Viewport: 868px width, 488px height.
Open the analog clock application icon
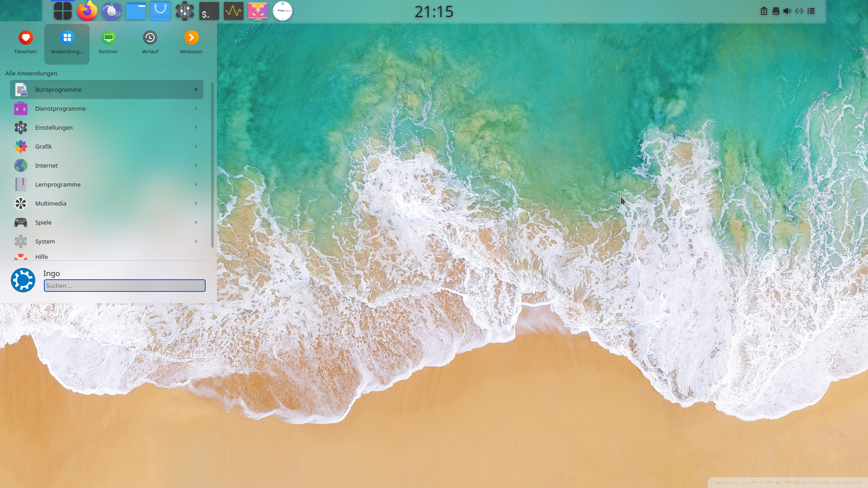point(283,11)
